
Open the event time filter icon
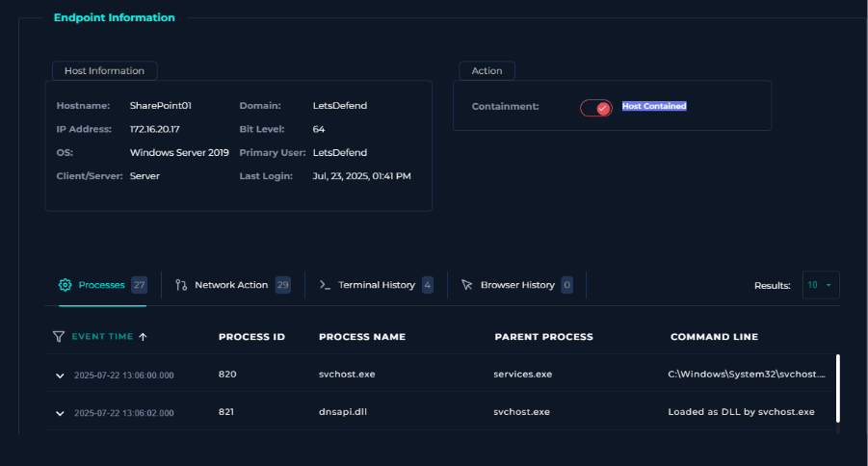point(59,336)
